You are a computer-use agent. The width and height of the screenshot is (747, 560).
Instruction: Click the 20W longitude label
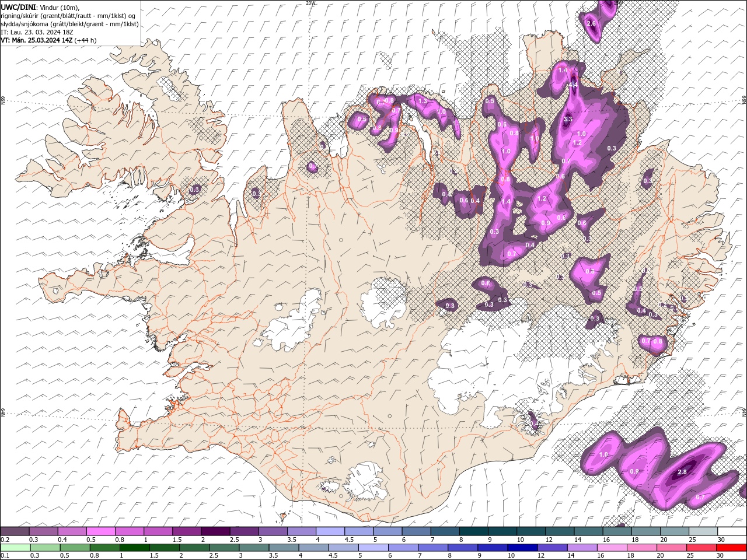pyautogui.click(x=310, y=3)
